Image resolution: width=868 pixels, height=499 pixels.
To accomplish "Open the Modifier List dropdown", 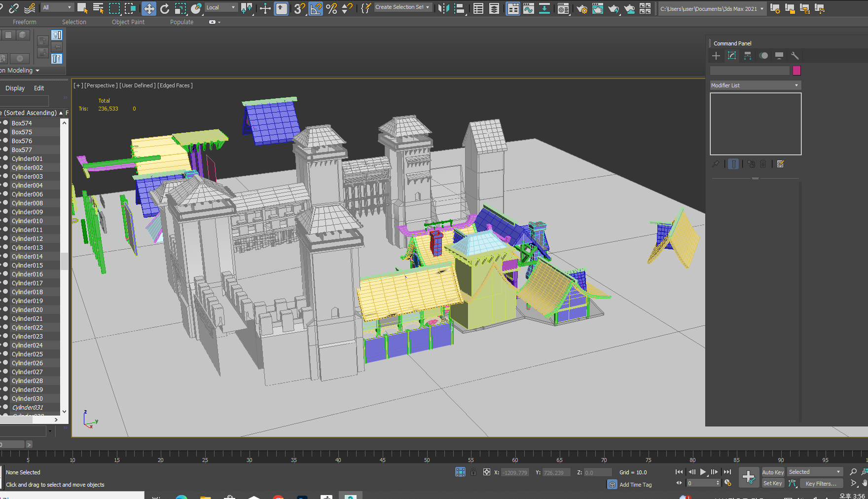I will (x=755, y=85).
